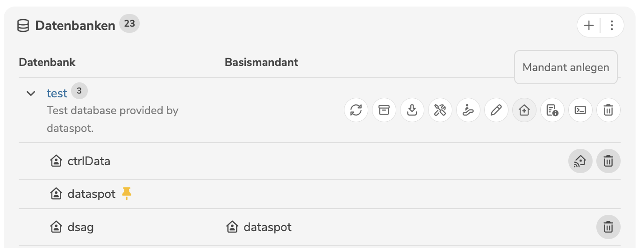Click the refresh icon for test database
The image size is (644, 248).
tap(356, 110)
